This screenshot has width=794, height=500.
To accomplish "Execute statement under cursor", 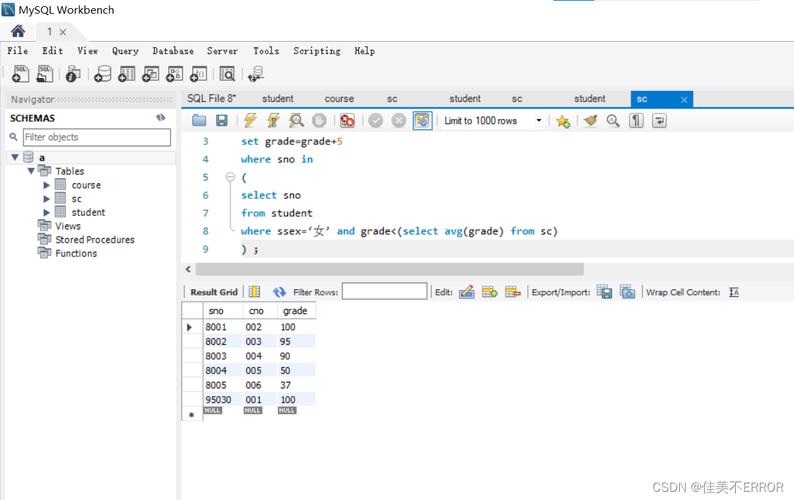I will tap(273, 121).
